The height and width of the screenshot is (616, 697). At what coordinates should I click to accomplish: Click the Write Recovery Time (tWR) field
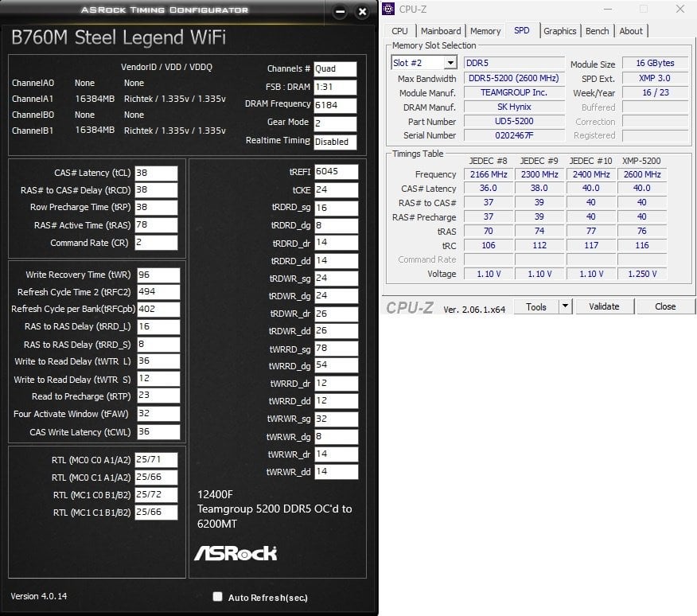(x=158, y=275)
